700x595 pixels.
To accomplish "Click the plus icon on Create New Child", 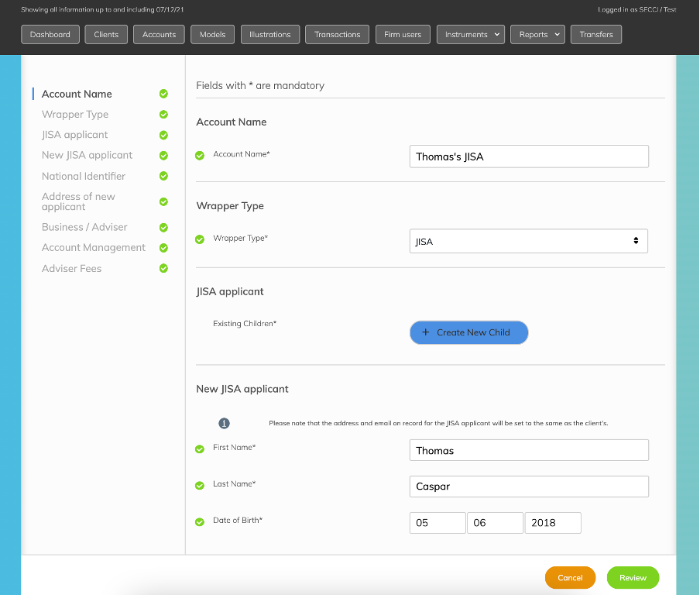I will point(425,332).
